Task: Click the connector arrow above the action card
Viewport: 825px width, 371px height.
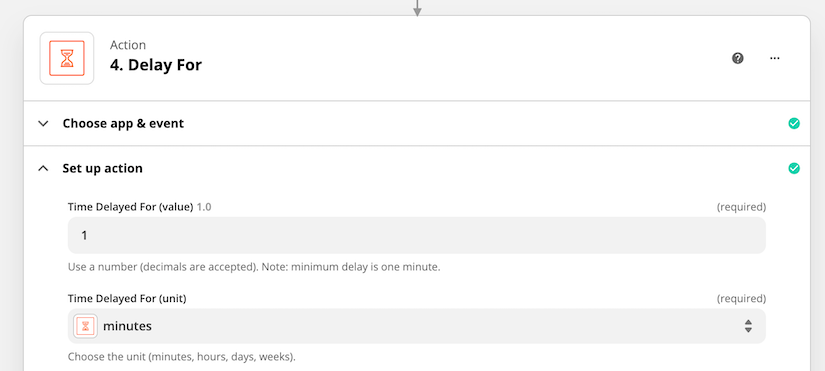Action: coord(417,8)
